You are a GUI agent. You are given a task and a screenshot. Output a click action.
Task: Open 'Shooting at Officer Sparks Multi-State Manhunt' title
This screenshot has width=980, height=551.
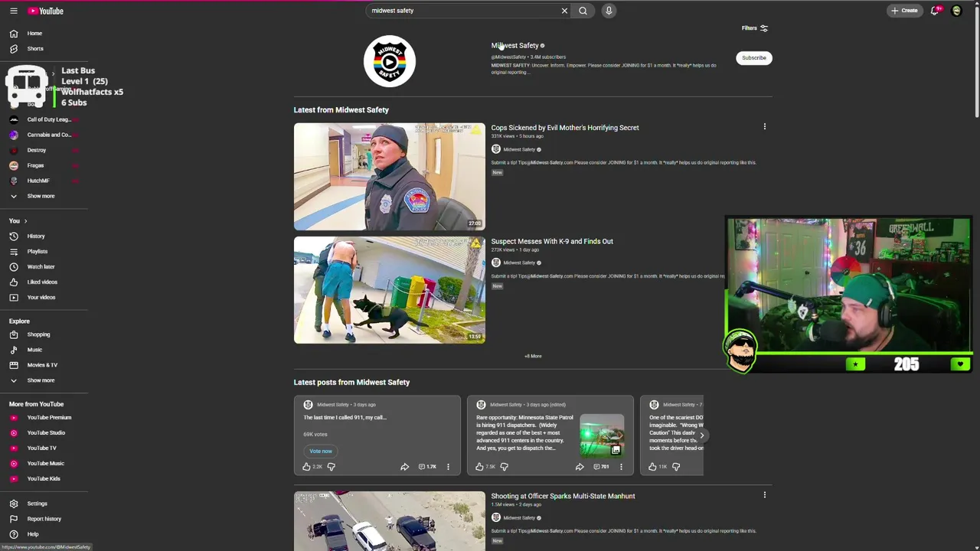click(563, 497)
